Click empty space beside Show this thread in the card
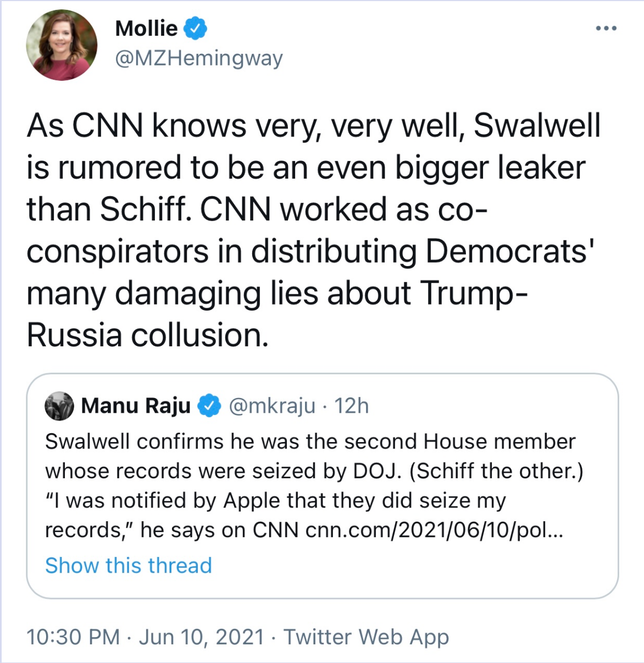This screenshot has height=663, width=644. coord(412,566)
